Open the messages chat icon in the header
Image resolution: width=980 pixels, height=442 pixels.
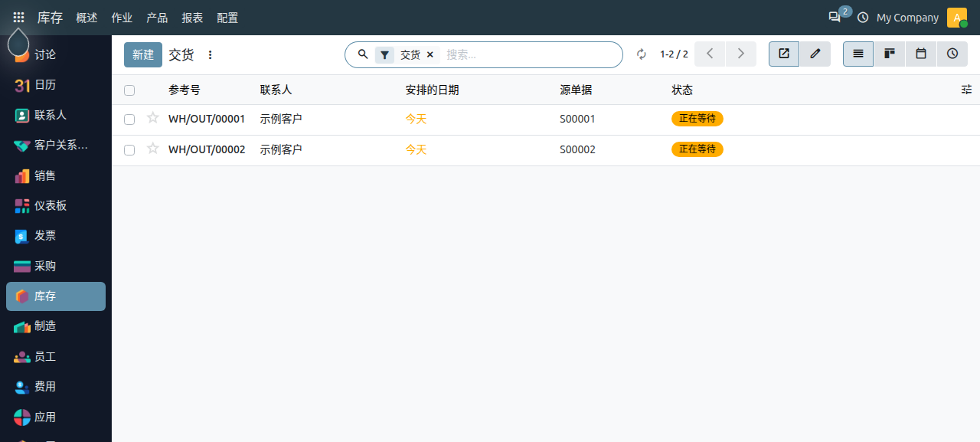click(835, 17)
